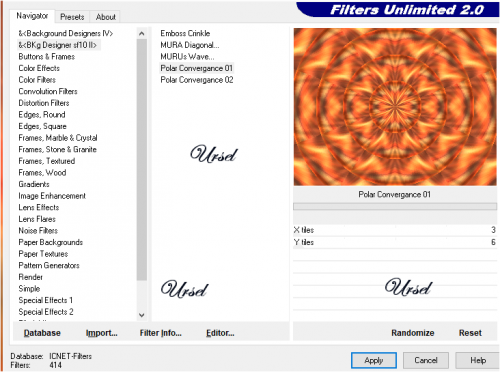Switch to the Navigator tab
The height and width of the screenshot is (372, 500).
32,16
